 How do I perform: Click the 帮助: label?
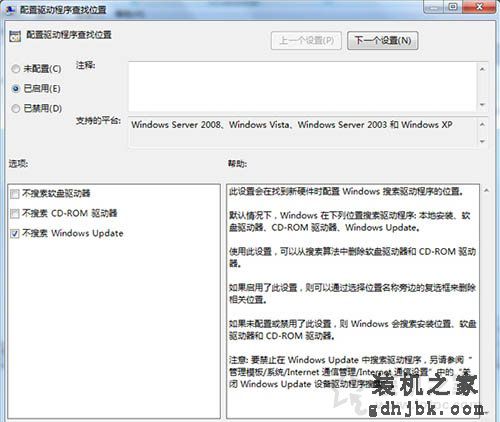click(x=238, y=163)
